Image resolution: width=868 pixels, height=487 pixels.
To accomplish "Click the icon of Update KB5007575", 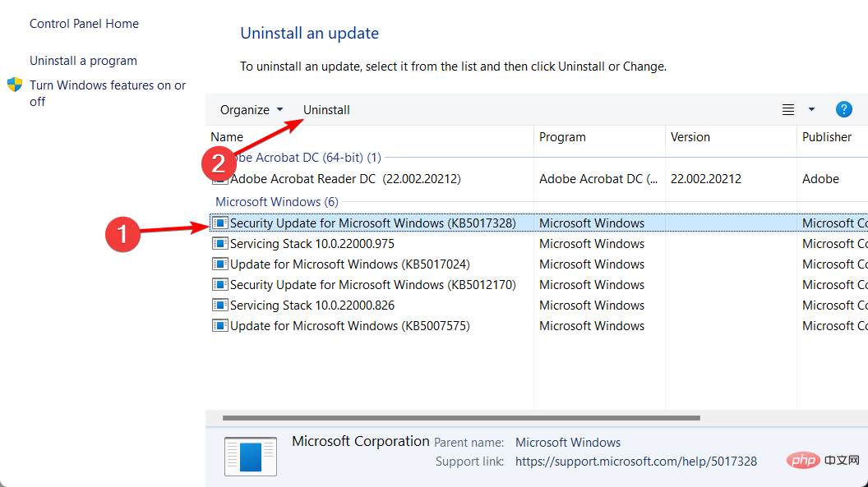I will 219,325.
